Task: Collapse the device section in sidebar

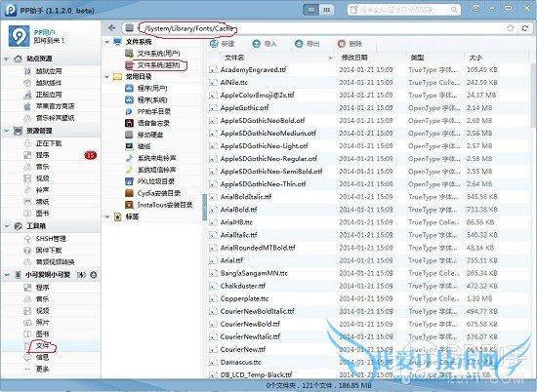Action: pyautogui.click(x=7, y=275)
